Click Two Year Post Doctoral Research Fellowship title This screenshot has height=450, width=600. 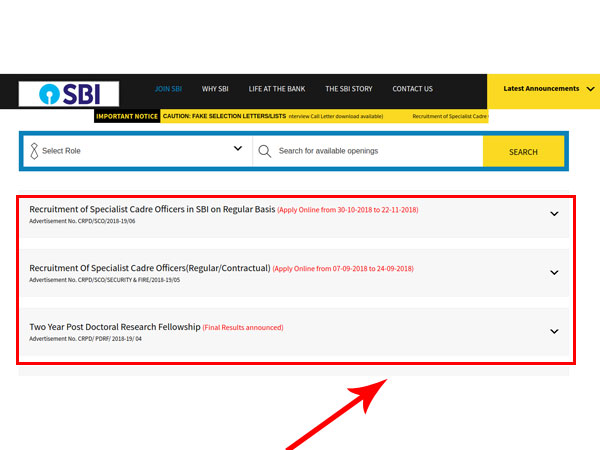115,327
